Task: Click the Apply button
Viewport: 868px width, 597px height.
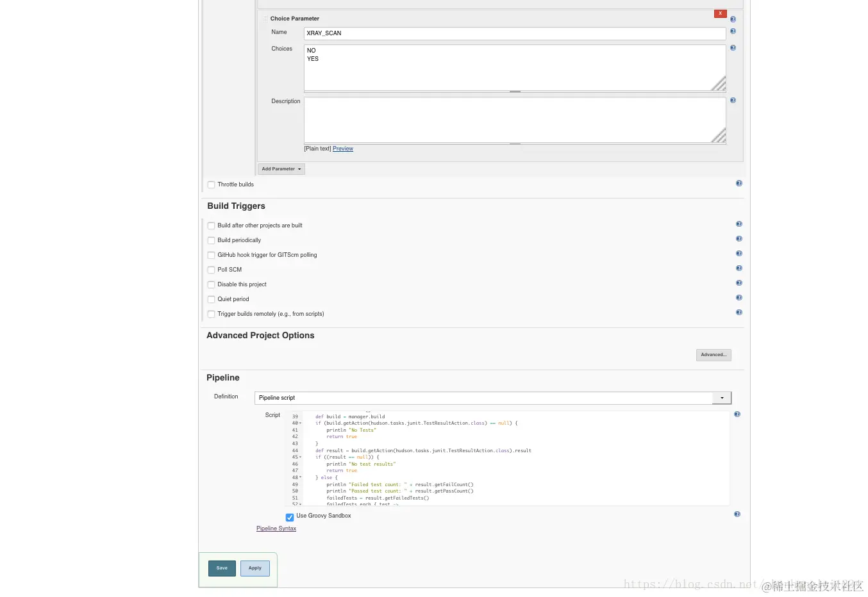Action: point(255,568)
